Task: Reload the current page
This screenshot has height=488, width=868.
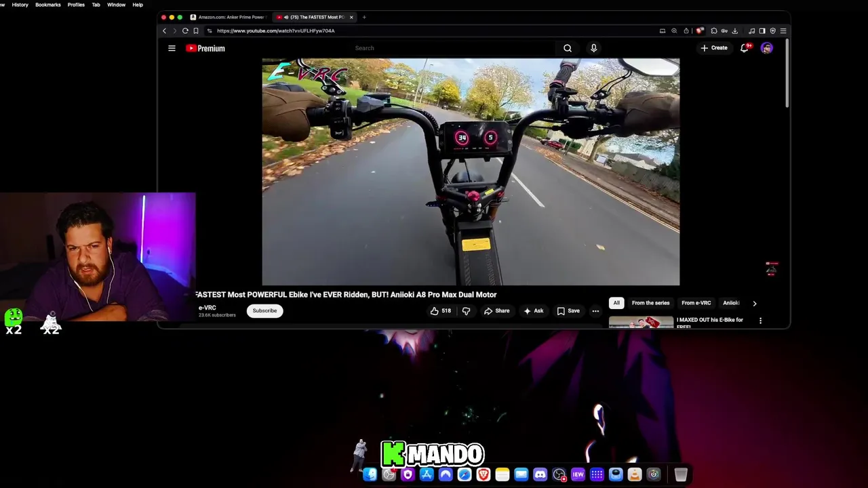Action: [x=185, y=30]
